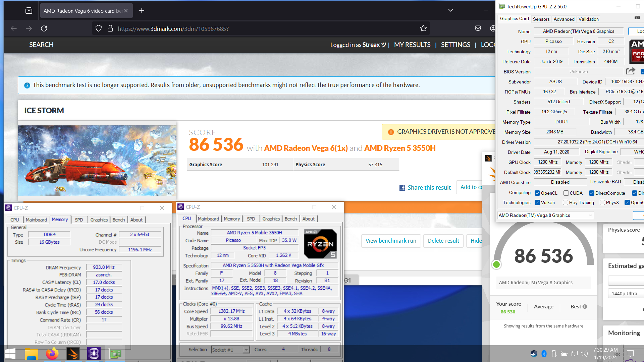This screenshot has height=362, width=644.
Task: Open Bench tab in right CPU-Z window
Action: (291, 219)
